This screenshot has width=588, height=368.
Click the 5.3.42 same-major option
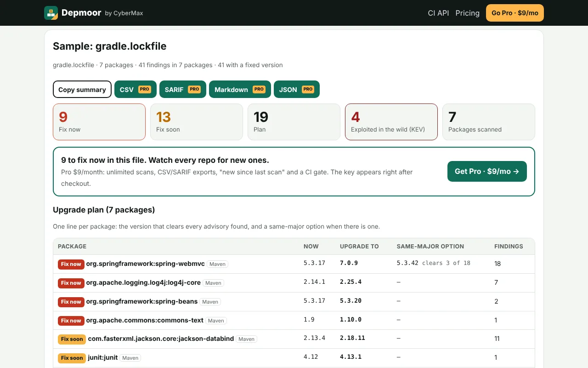click(x=407, y=263)
